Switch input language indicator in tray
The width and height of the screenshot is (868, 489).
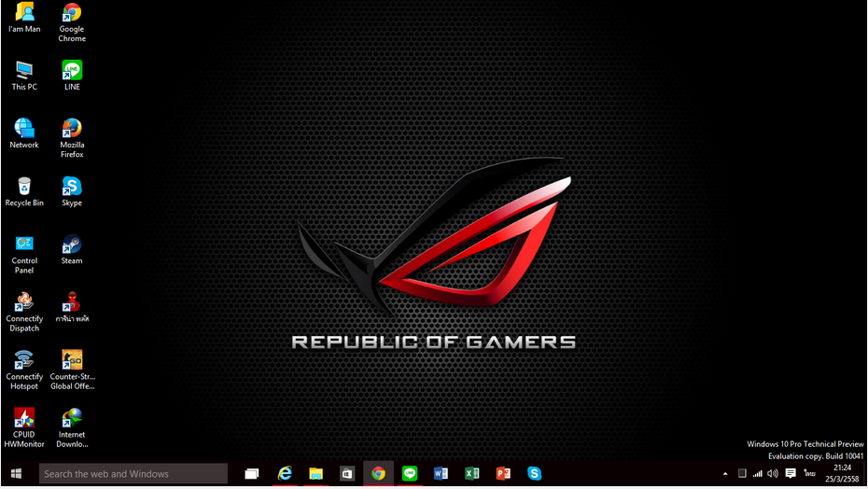(x=810, y=473)
